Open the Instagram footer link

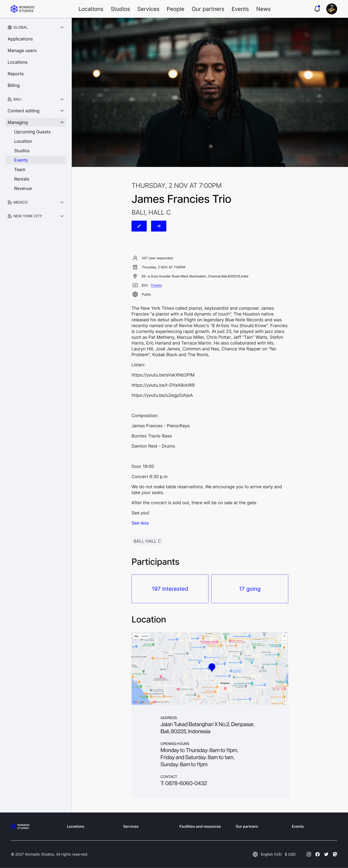click(x=309, y=854)
